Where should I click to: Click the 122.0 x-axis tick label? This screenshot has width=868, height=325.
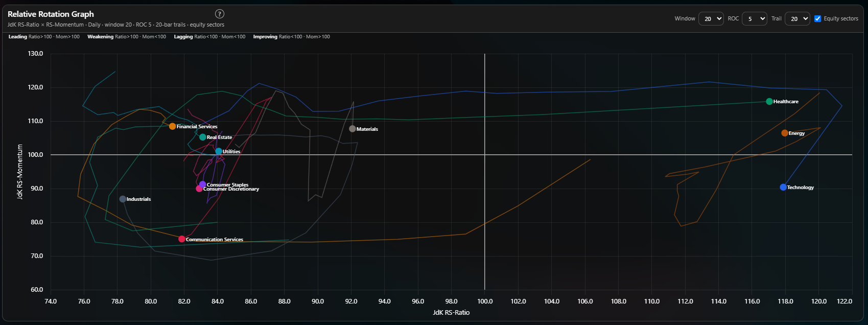click(844, 301)
